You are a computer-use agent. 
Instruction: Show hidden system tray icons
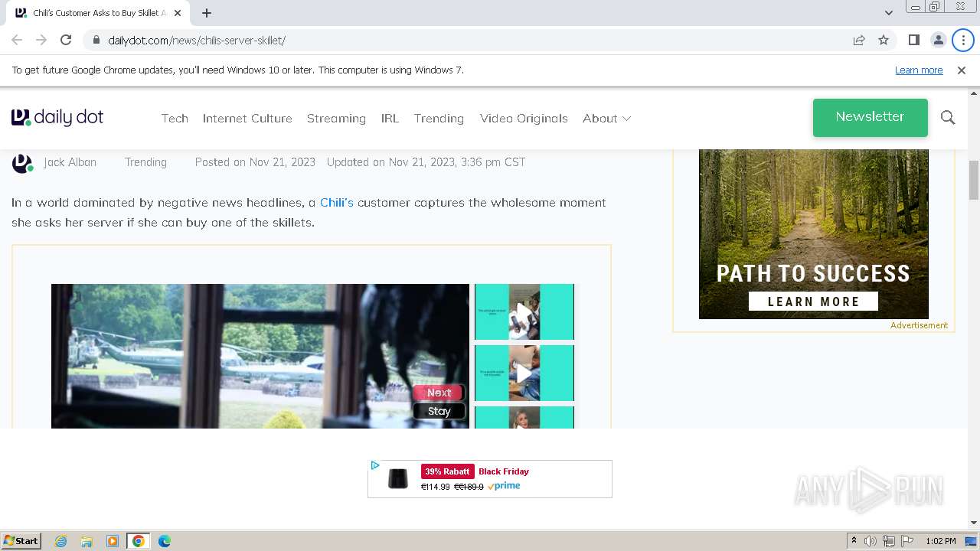(x=854, y=541)
